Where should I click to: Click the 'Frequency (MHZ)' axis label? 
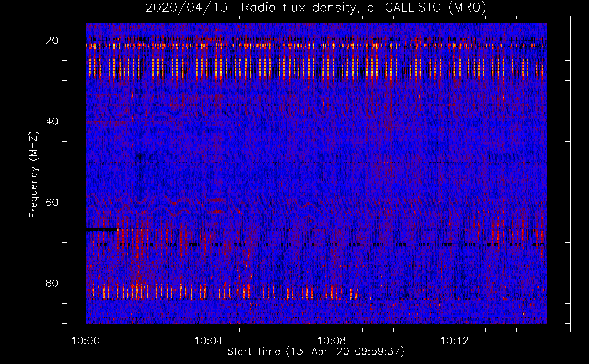(33, 175)
